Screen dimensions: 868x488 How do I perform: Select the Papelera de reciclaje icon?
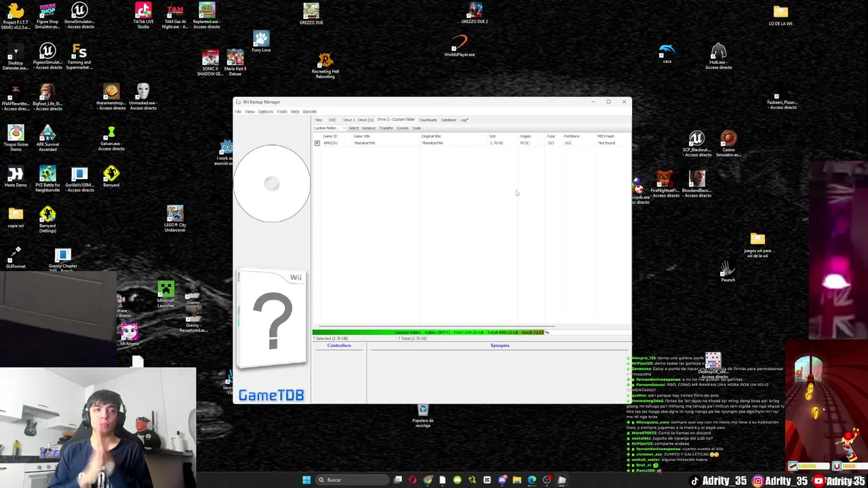(422, 415)
